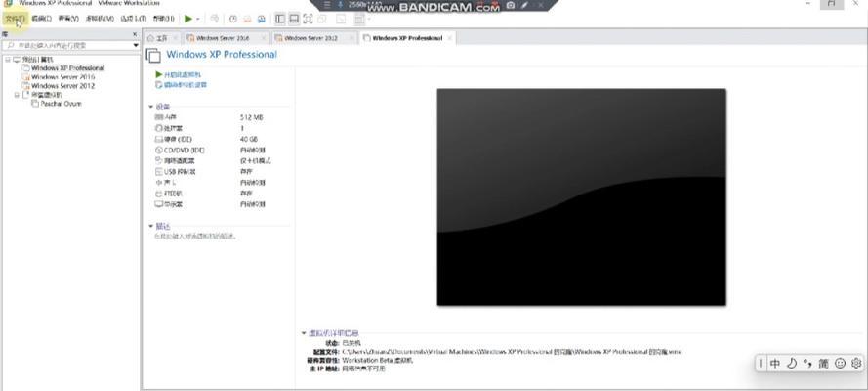Screen dimensions: 868x391
Task: Open the IME settings gear icon
Action: [856, 364]
